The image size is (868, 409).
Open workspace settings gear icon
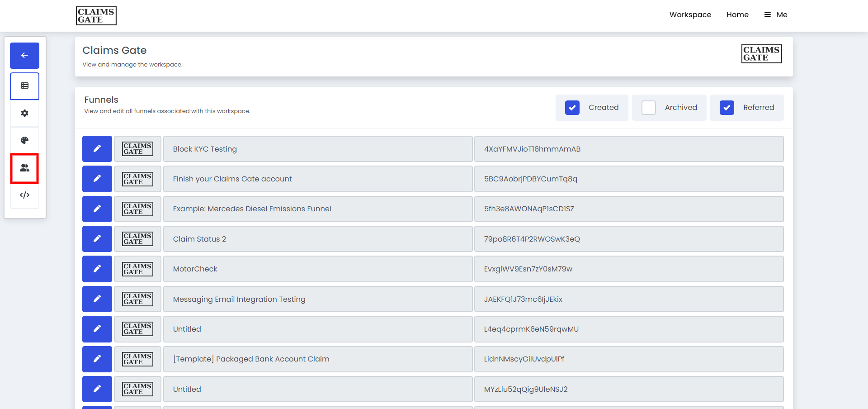[24, 113]
